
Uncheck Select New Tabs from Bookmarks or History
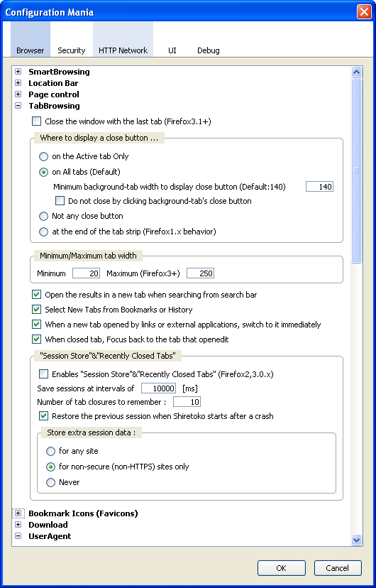37,310
